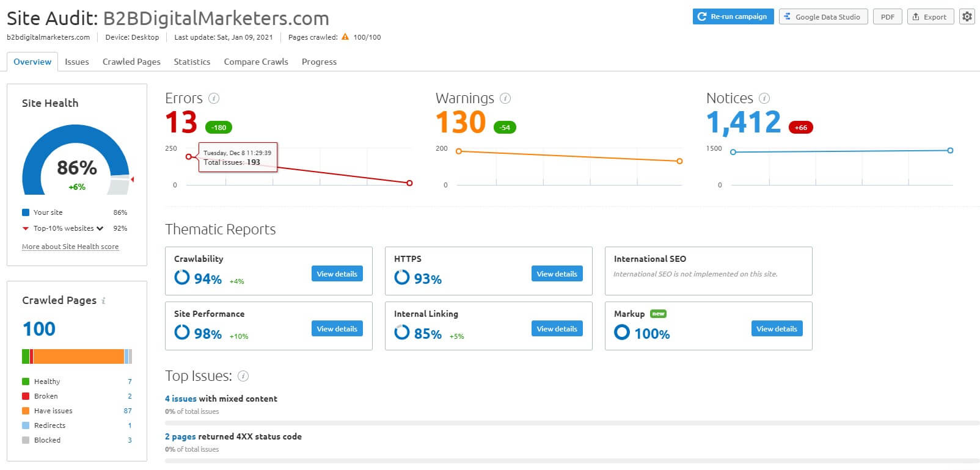The image size is (980, 470).
Task: Click the orange Have issues legend swatch
Action: (x=26, y=411)
